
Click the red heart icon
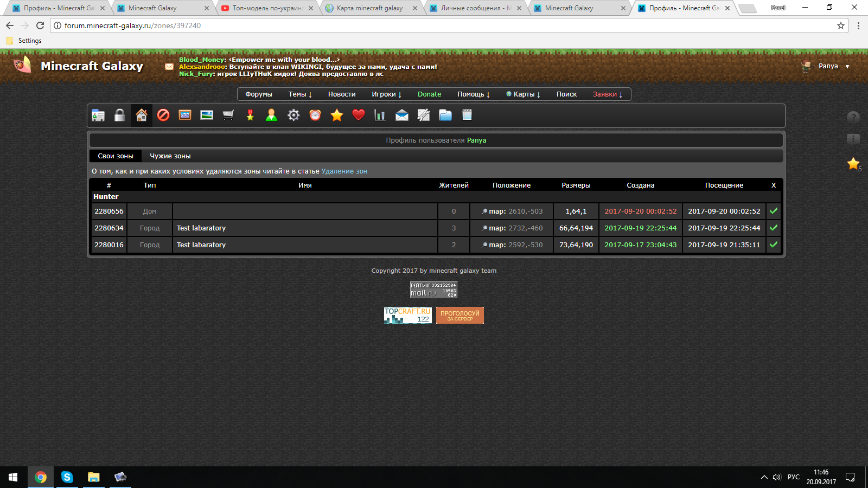[359, 115]
